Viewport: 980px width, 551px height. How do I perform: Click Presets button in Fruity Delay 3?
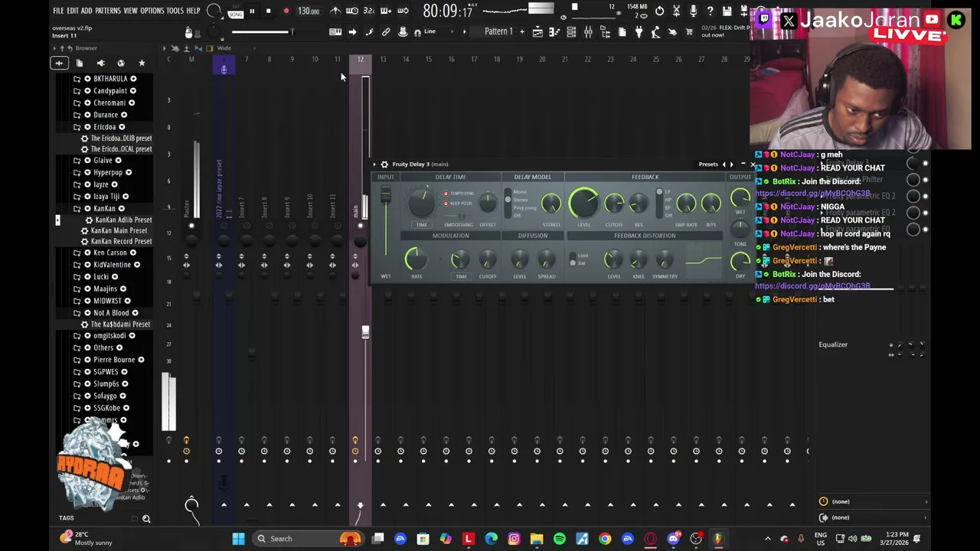(x=708, y=164)
